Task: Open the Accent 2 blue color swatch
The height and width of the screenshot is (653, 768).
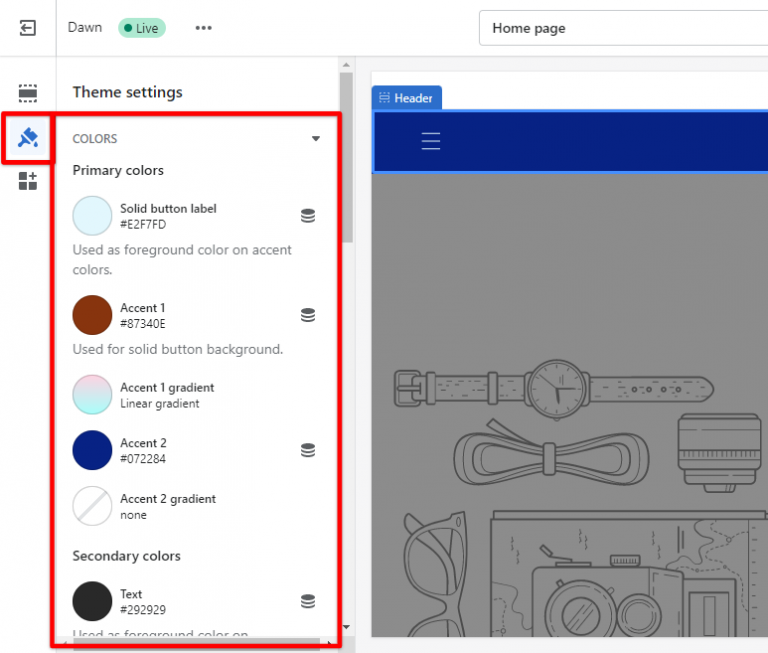Action: [92, 451]
